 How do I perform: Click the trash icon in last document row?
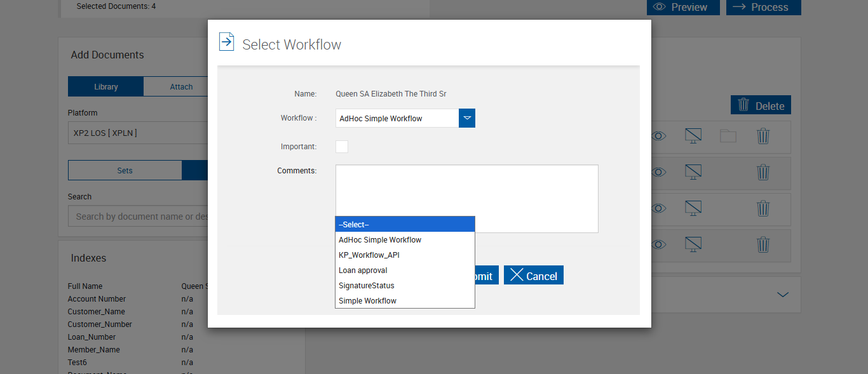point(763,244)
